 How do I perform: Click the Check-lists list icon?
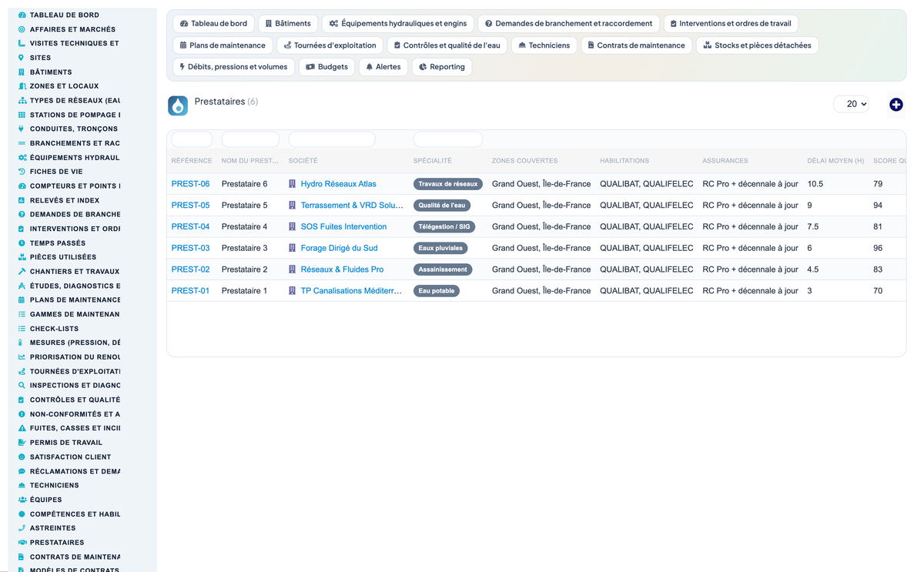(x=22, y=328)
